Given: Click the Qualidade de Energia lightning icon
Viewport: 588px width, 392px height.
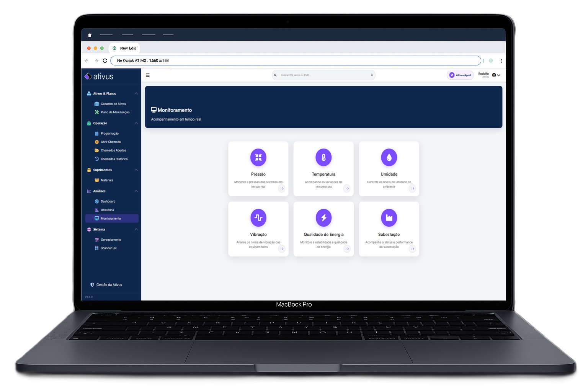Looking at the screenshot, I should coord(323,217).
